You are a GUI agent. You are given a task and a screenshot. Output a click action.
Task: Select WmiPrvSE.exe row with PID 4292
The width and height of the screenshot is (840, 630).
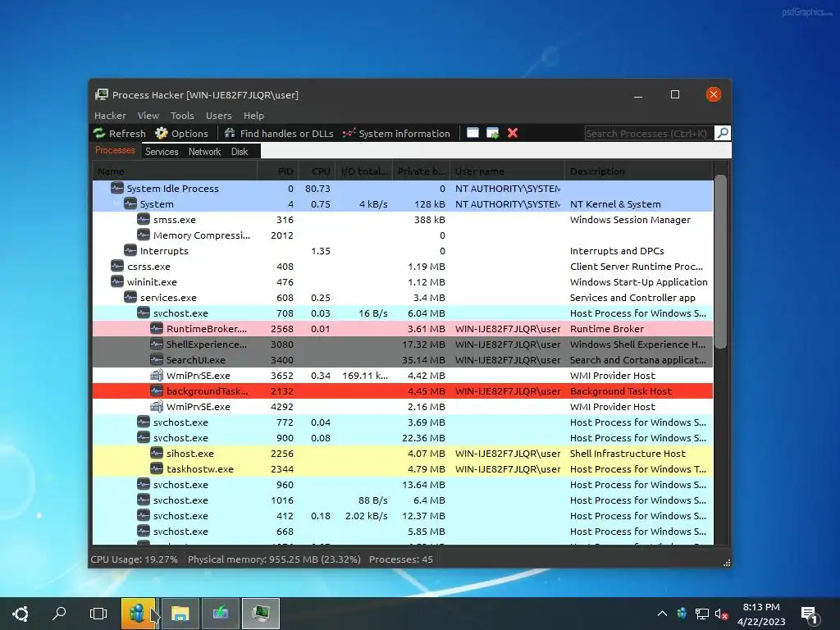(x=403, y=407)
